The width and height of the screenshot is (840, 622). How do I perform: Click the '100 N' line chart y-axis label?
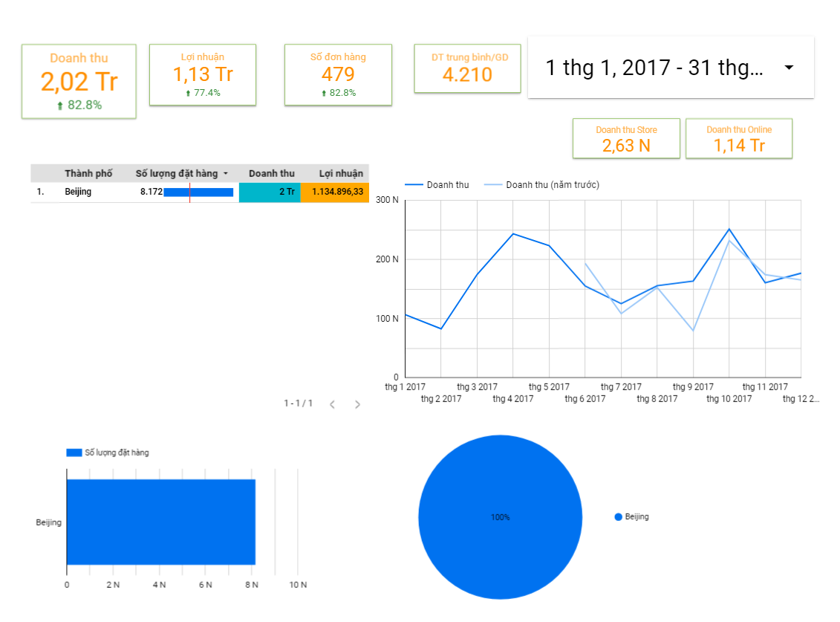(x=387, y=319)
